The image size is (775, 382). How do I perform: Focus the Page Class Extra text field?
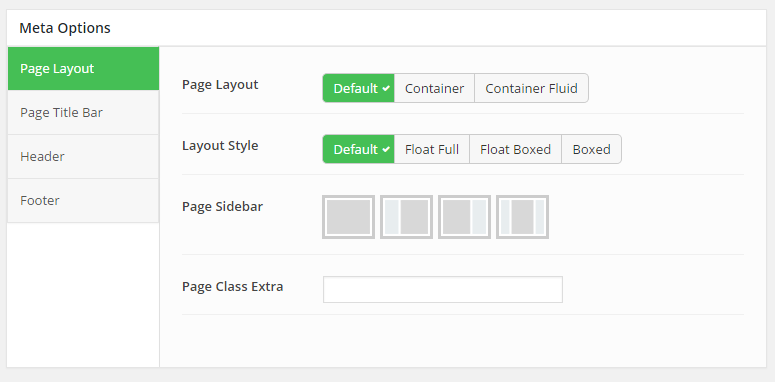(x=443, y=289)
